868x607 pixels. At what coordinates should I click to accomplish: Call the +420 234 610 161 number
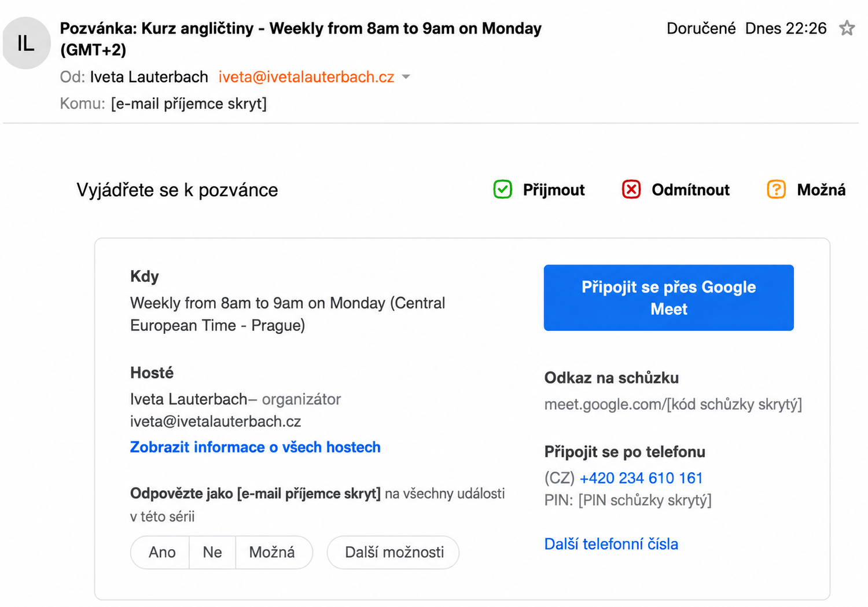coord(641,478)
